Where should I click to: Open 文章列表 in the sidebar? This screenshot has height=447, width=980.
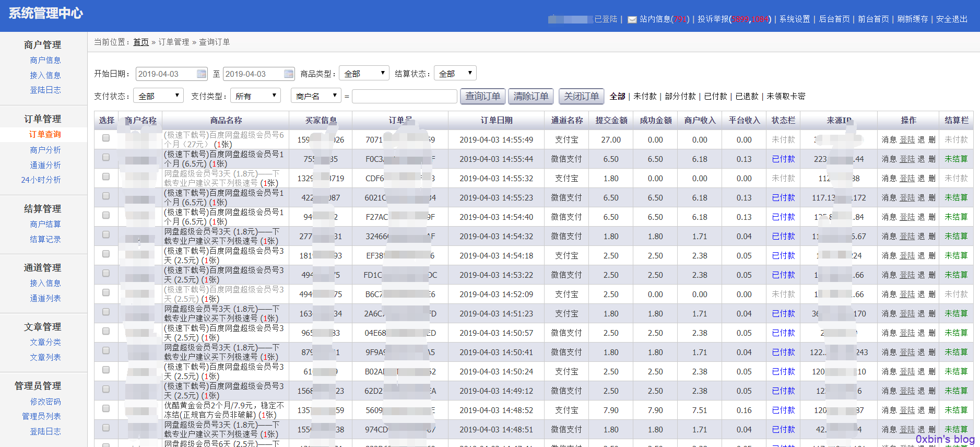pyautogui.click(x=45, y=357)
